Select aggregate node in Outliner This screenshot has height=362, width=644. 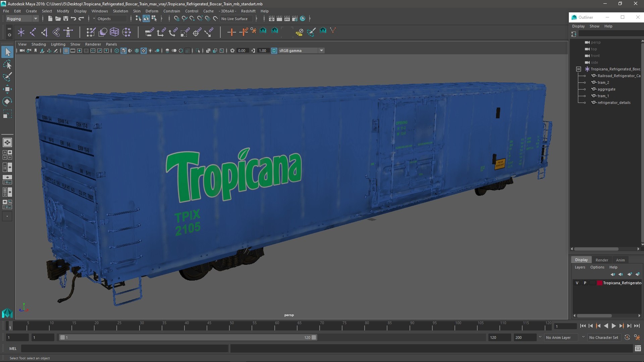coord(606,89)
